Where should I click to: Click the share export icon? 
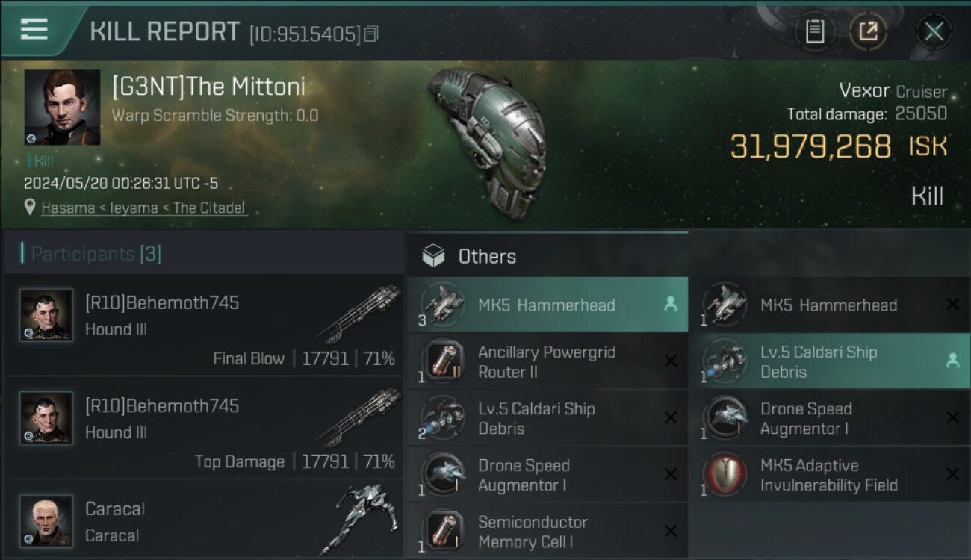point(868,31)
